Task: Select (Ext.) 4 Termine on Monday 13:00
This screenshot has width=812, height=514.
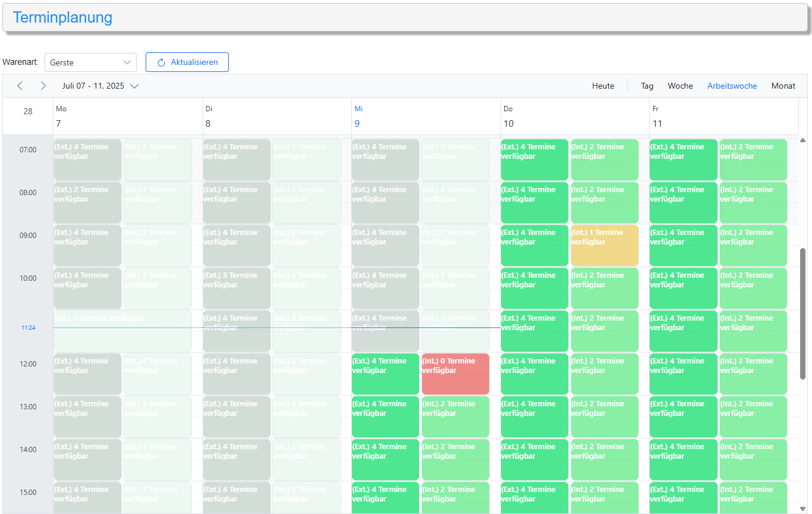Action: 87,416
